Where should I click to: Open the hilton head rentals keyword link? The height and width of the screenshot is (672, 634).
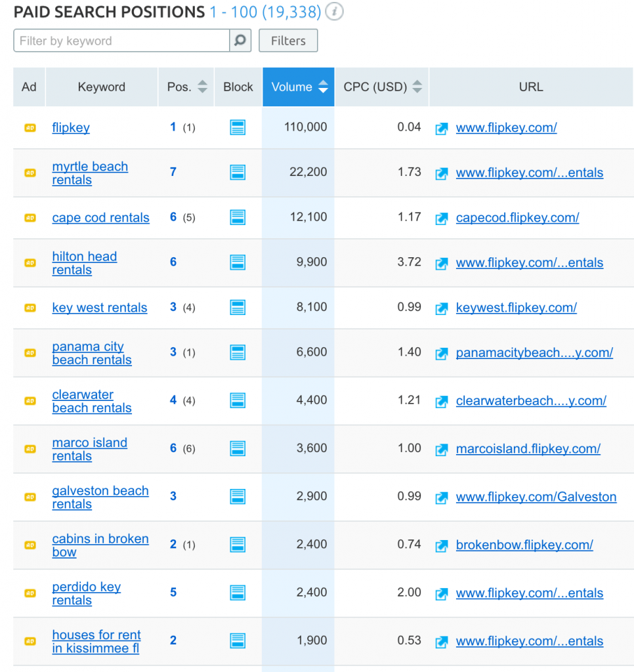pyautogui.click(x=85, y=262)
